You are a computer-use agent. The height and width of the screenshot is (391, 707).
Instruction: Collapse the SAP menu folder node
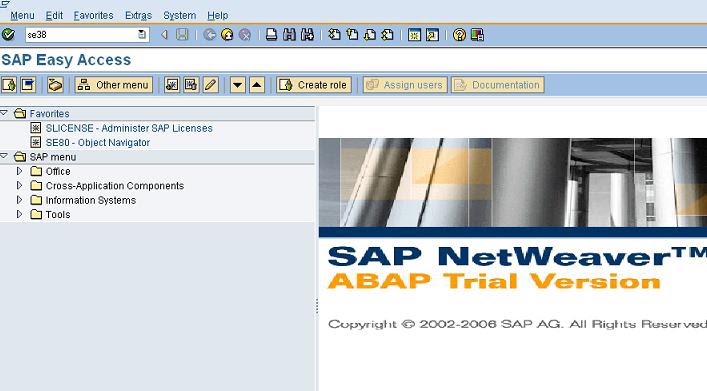point(4,156)
